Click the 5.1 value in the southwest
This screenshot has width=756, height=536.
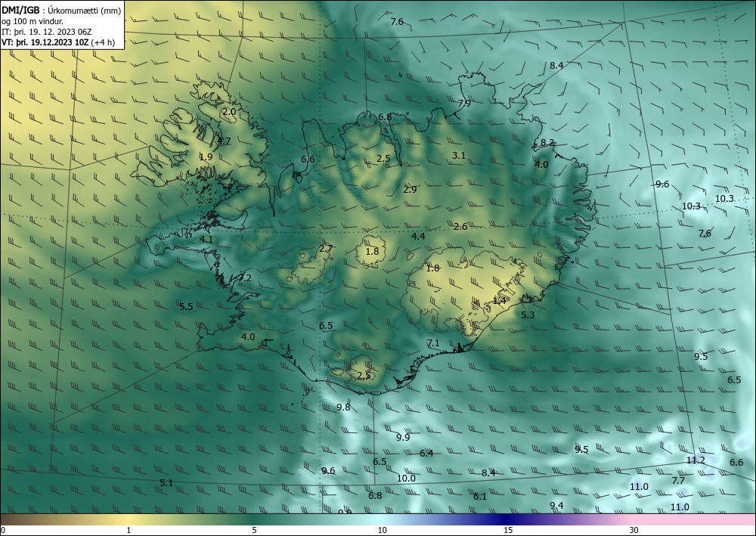pyautogui.click(x=166, y=482)
